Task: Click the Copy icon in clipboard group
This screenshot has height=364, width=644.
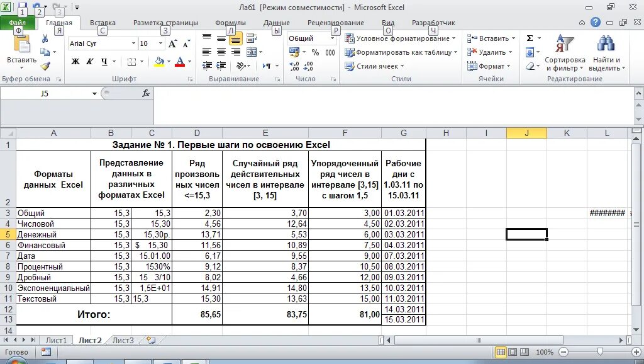Action: [x=45, y=52]
